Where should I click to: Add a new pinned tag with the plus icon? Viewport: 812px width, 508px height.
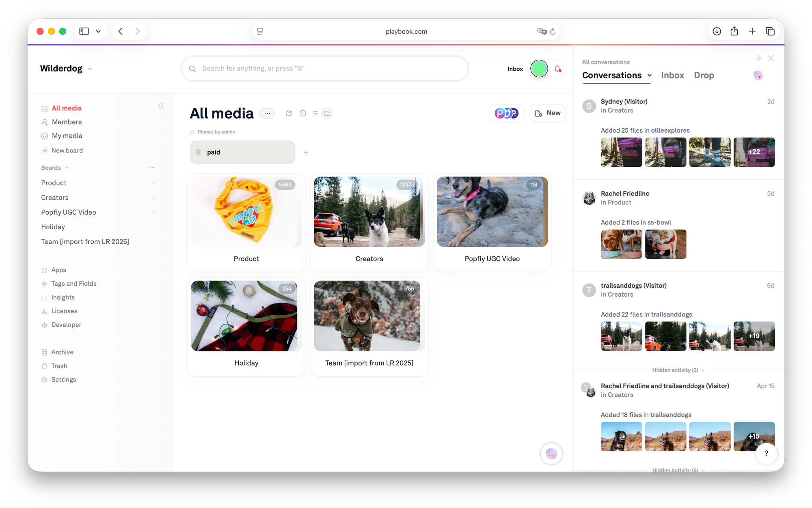306,152
